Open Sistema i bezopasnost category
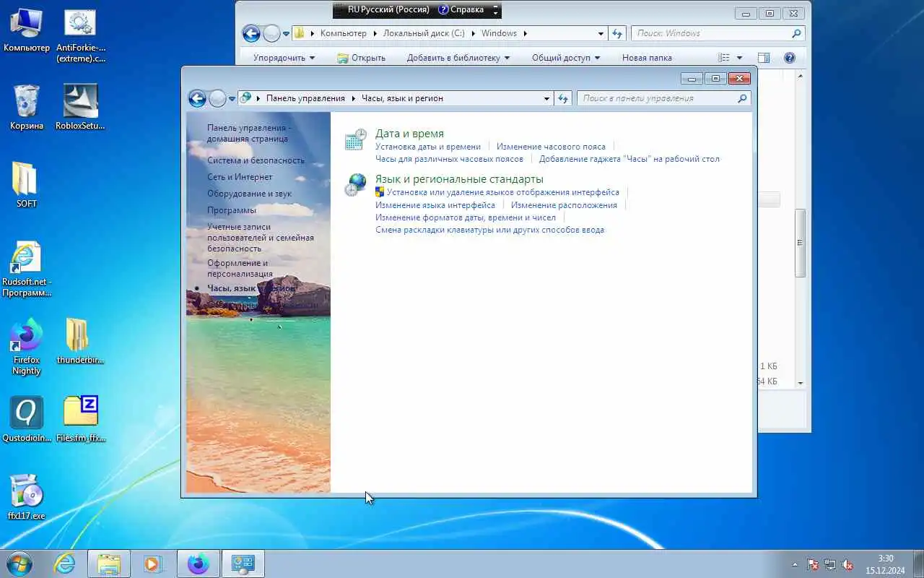Screen dimensions: 924x578 [256, 160]
